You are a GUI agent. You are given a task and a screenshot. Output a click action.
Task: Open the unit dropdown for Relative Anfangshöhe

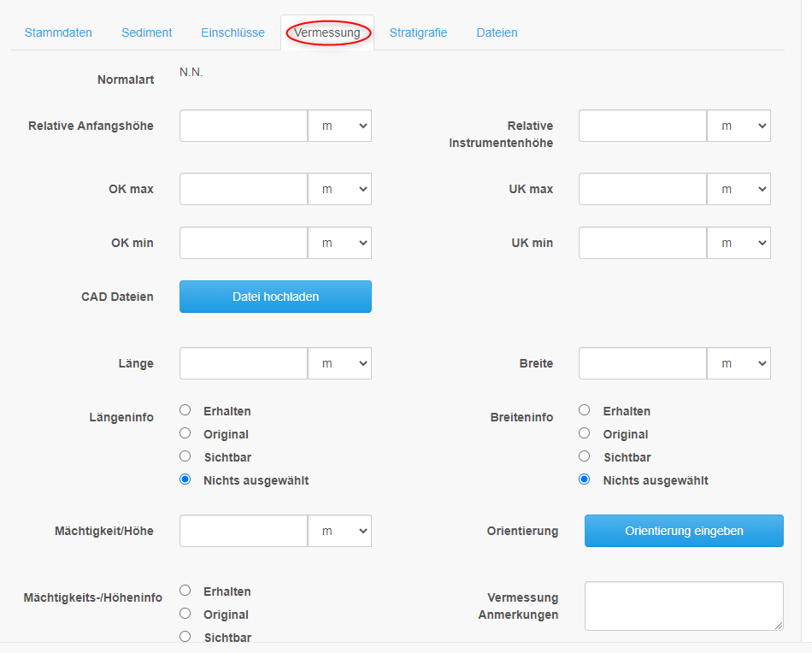(339, 126)
